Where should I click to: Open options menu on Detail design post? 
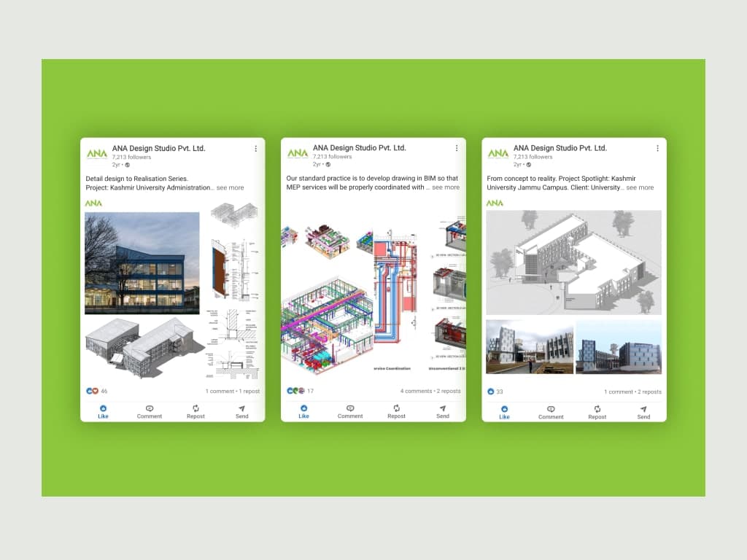click(256, 149)
